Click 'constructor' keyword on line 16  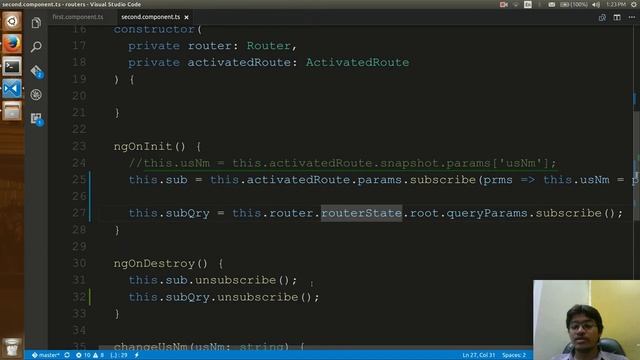[x=154, y=29]
